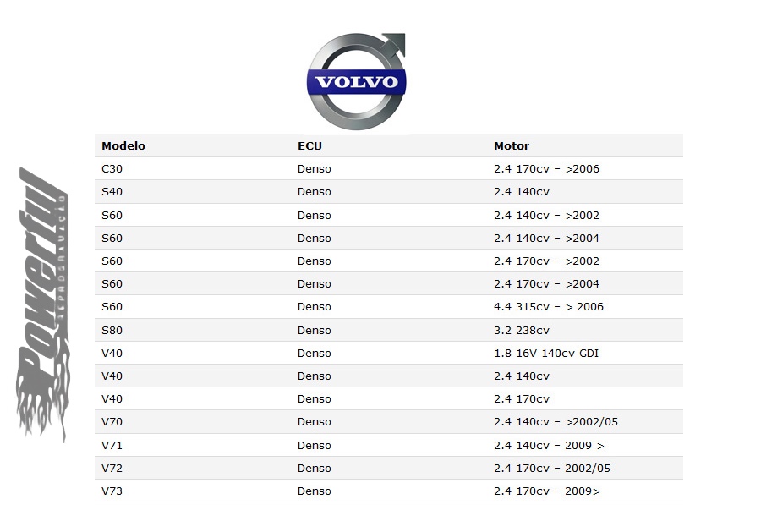Click motor cell '2.4 140cv – >2004'
761x532 pixels.
coord(546,239)
